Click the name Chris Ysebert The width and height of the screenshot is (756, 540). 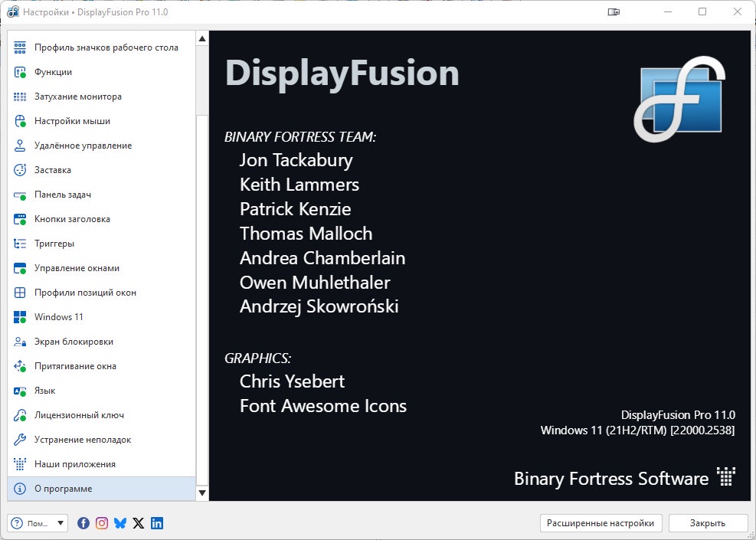[x=292, y=381]
